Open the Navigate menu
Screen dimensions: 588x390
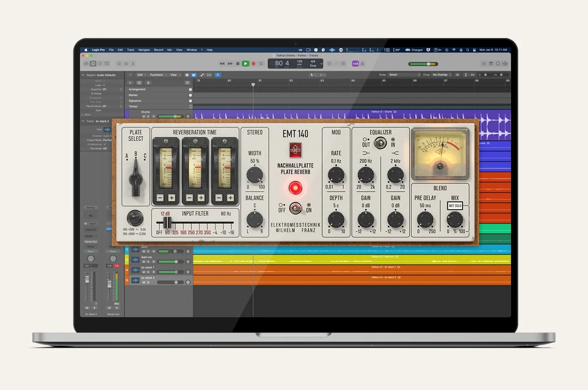click(144, 50)
